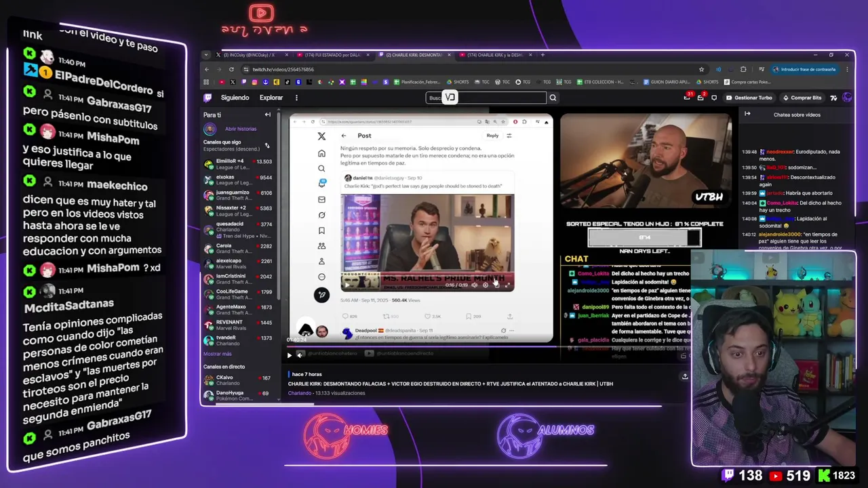Open the Siguiendo tab
This screenshot has height=488, width=868.
(x=235, y=98)
